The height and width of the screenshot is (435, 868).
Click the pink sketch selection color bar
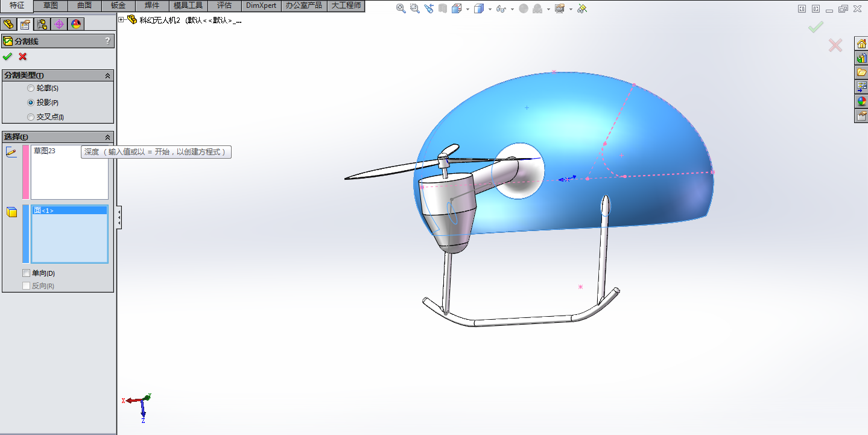point(25,172)
